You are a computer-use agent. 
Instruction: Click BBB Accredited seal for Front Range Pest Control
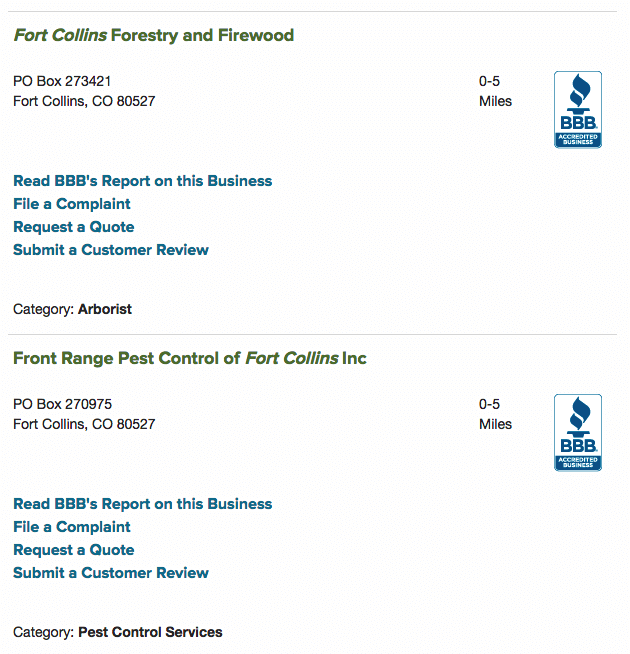coord(578,433)
